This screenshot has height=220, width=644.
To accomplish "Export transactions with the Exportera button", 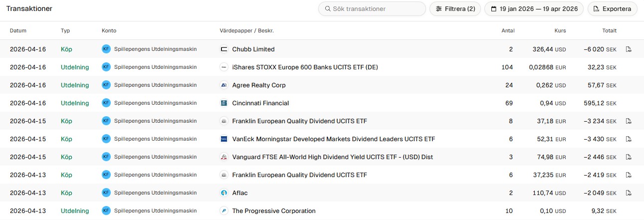I will coord(612,9).
